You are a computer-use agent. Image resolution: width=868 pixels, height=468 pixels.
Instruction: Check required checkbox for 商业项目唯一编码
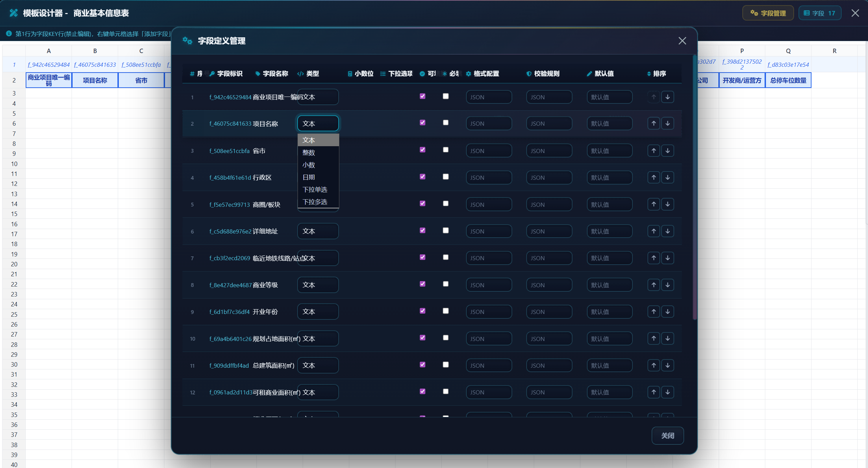(x=445, y=96)
